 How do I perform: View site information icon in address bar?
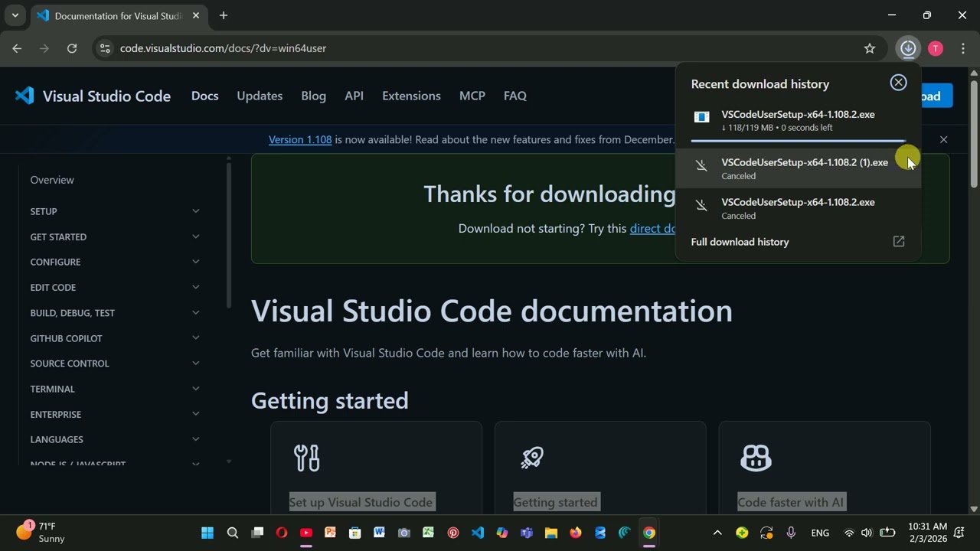tap(105, 48)
